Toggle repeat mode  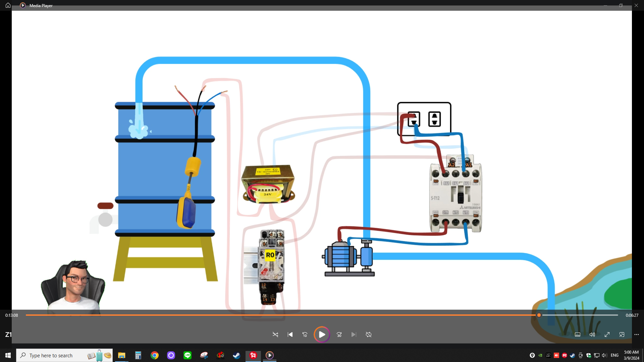pos(369,335)
